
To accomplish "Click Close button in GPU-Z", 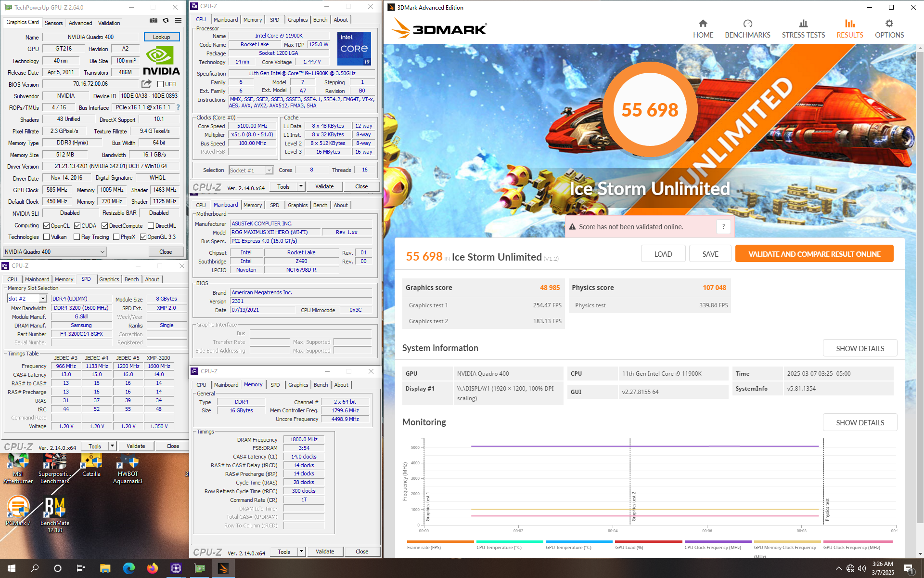I will [x=166, y=251].
